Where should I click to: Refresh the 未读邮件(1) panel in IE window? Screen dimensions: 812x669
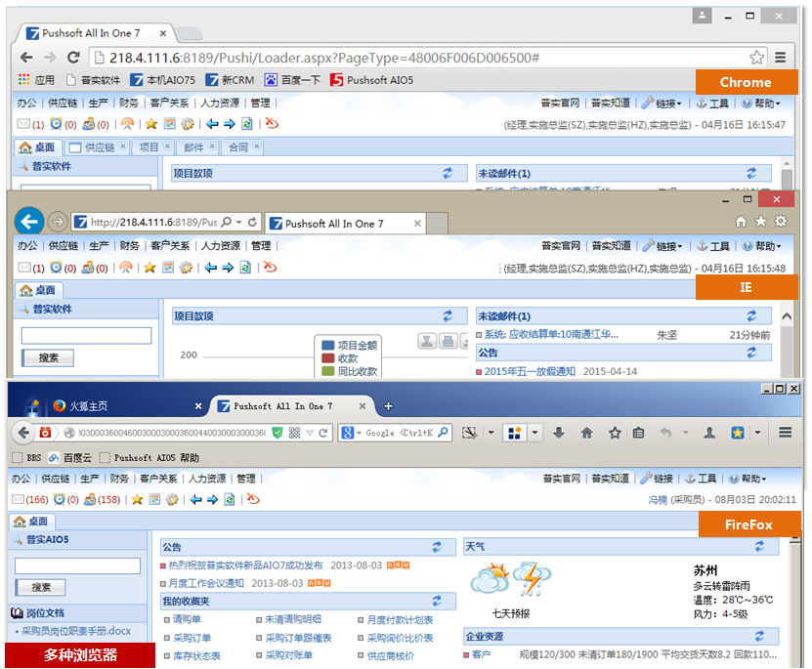pyautogui.click(x=751, y=315)
